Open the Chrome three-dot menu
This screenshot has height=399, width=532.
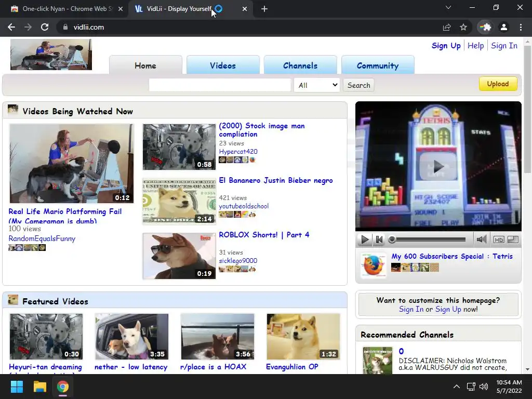pos(521,27)
